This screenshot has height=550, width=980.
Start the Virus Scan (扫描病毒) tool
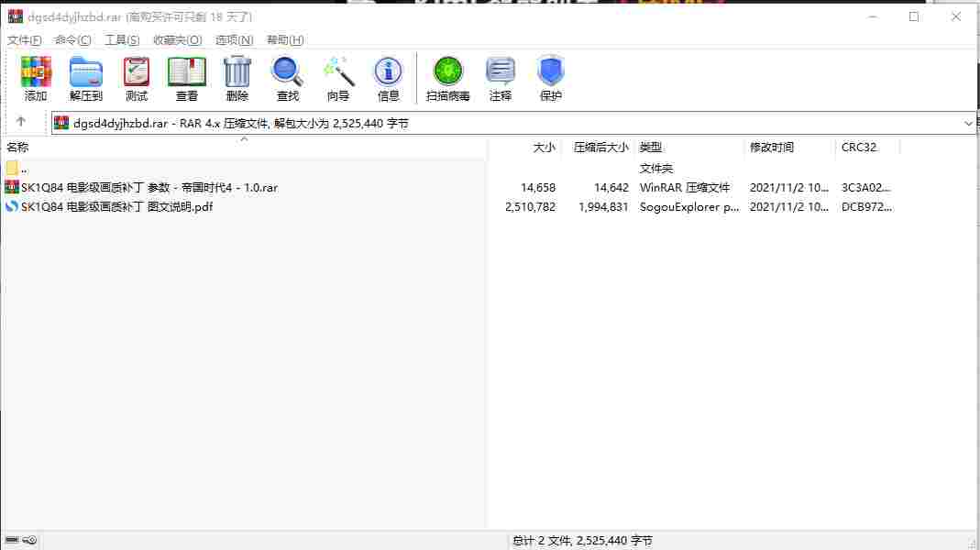[x=447, y=79]
